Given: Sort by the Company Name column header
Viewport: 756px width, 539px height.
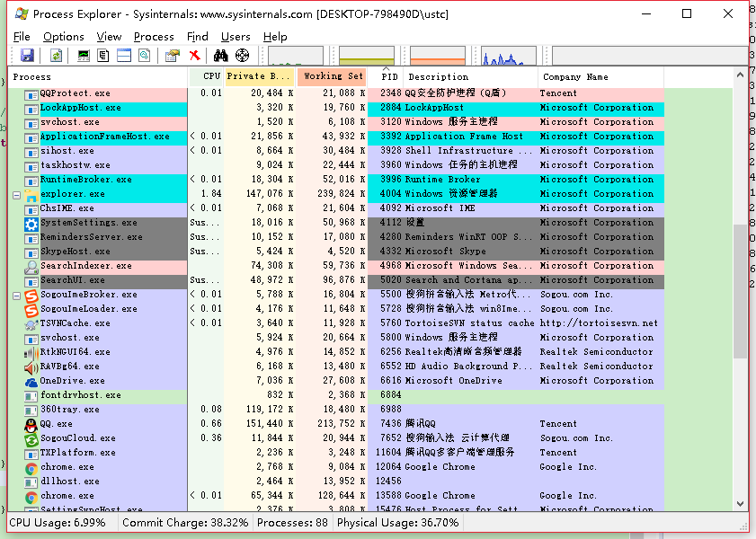Looking at the screenshot, I should coord(600,76).
